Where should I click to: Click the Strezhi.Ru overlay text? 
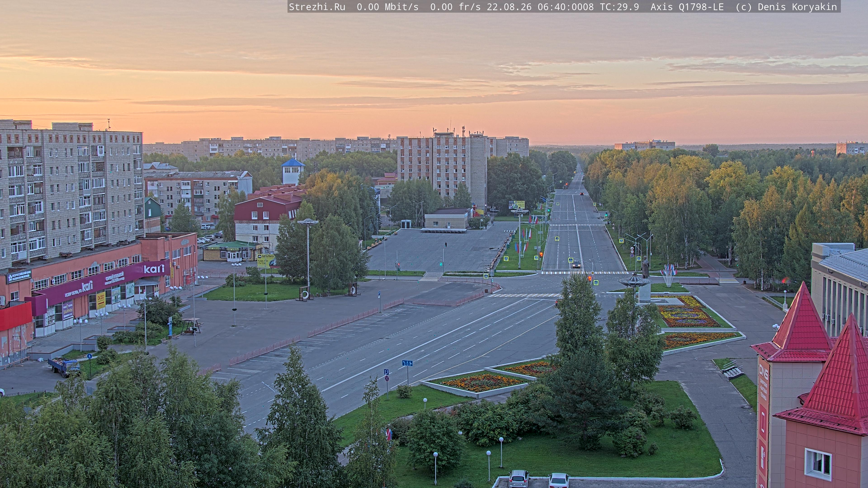(317, 7)
